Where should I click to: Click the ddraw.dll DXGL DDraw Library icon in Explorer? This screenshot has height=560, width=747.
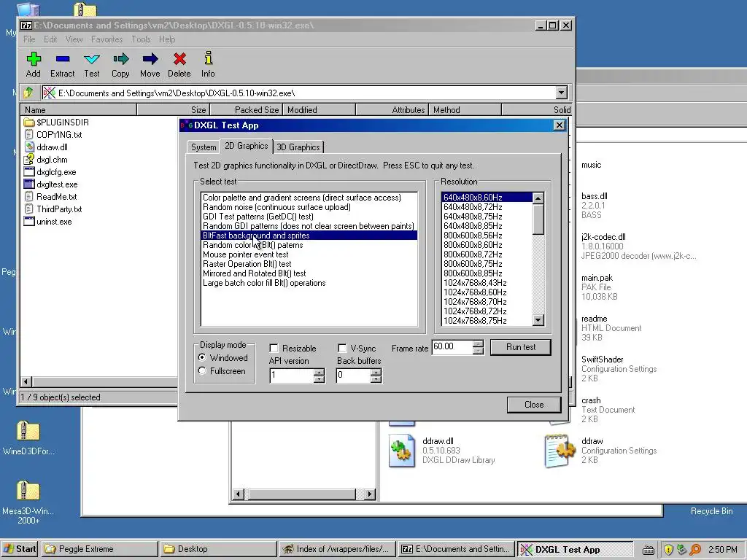click(402, 450)
